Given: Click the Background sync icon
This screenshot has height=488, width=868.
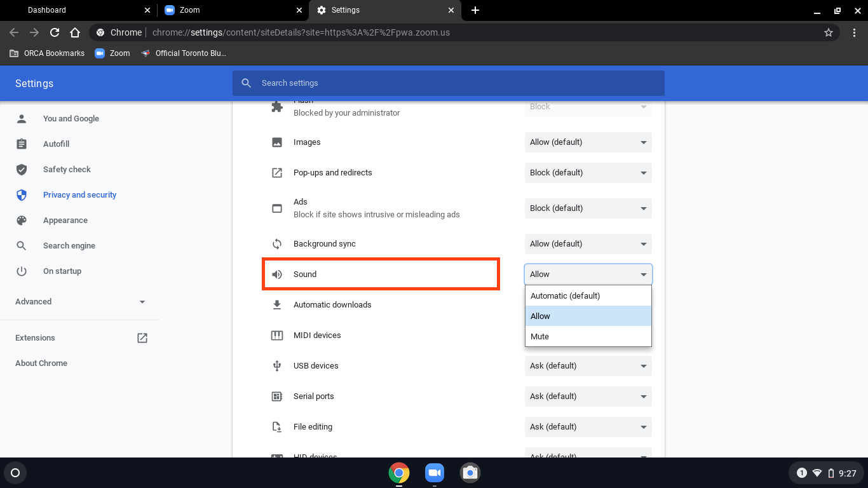Looking at the screenshot, I should point(277,244).
